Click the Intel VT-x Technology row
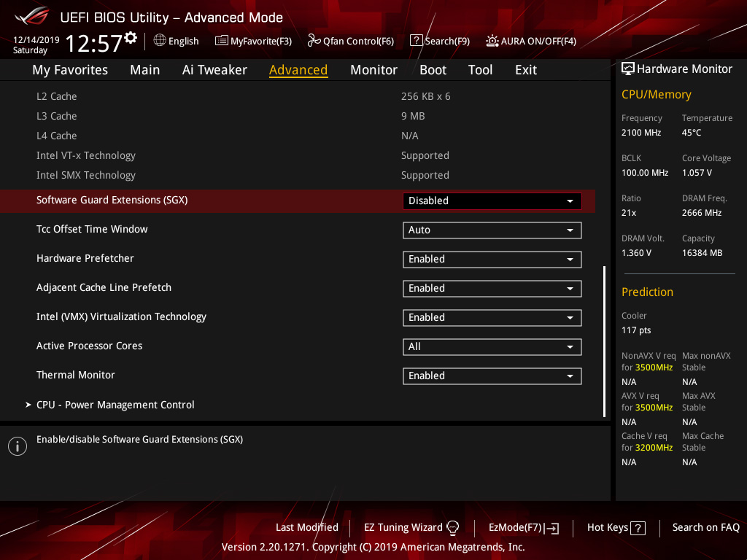This screenshot has width=747, height=560. (298, 155)
